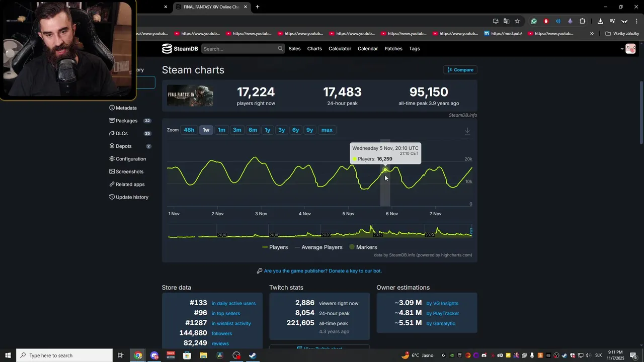Open Screenshots in the sidebar

[126, 172]
